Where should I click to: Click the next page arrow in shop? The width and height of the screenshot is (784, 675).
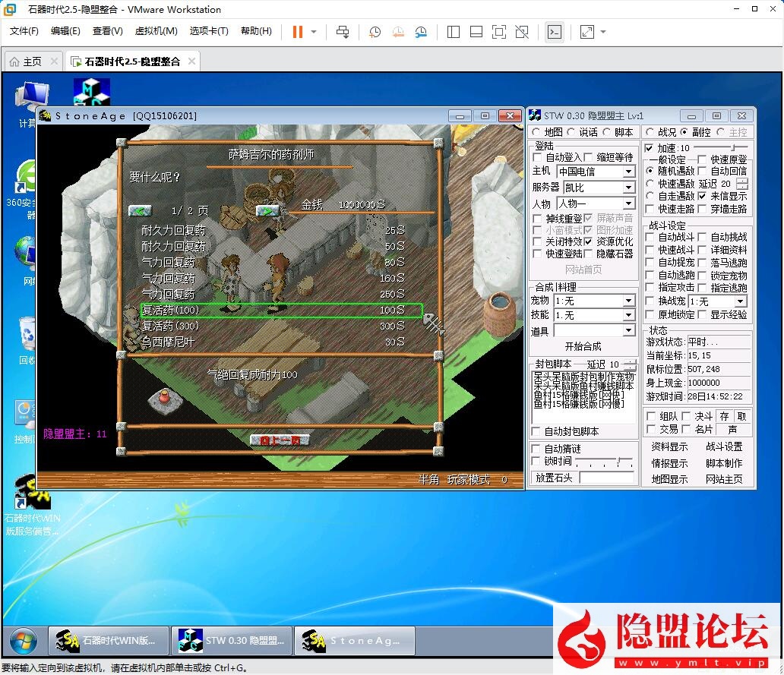point(268,210)
